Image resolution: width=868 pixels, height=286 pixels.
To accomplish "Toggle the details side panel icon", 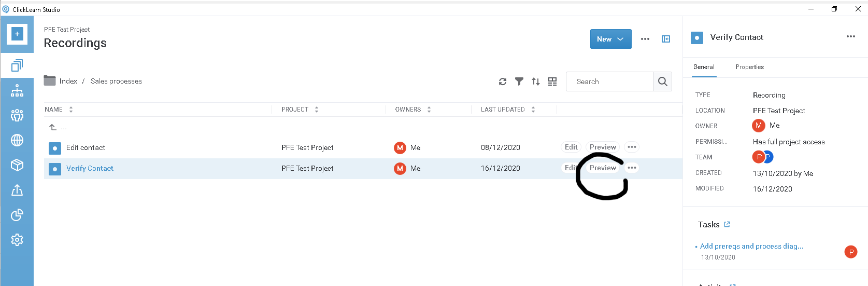I will coord(666,39).
